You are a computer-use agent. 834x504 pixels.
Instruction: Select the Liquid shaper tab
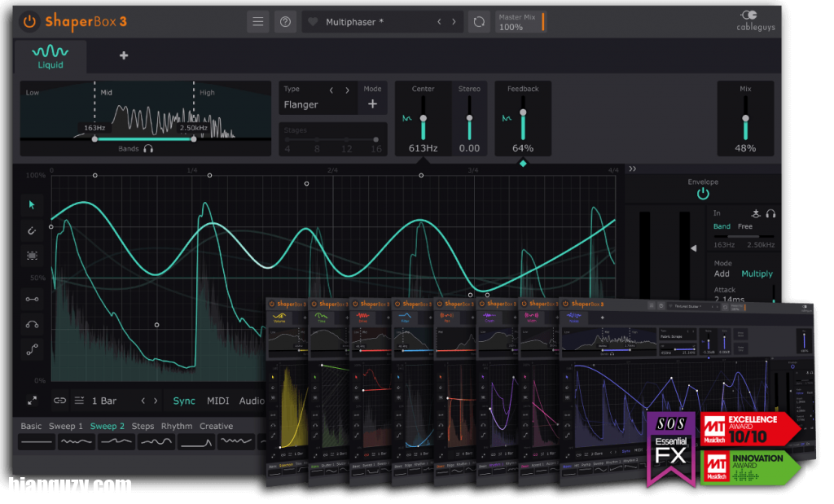tap(50, 56)
